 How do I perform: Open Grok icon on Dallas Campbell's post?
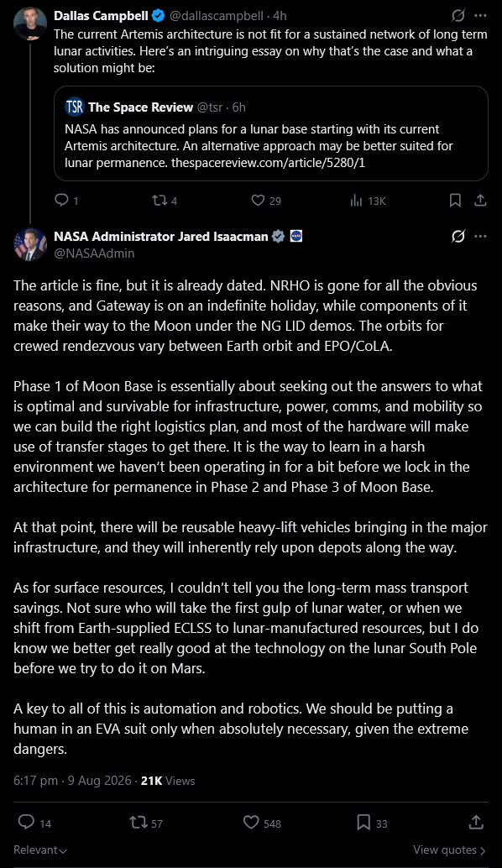(458, 15)
